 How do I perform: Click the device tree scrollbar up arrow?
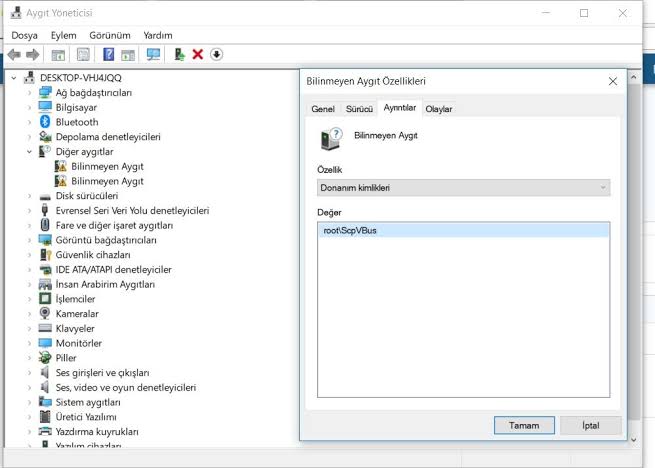(634, 77)
